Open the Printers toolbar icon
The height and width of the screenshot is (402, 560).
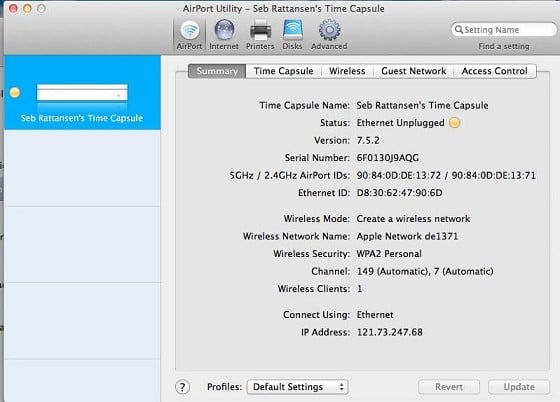tap(260, 30)
